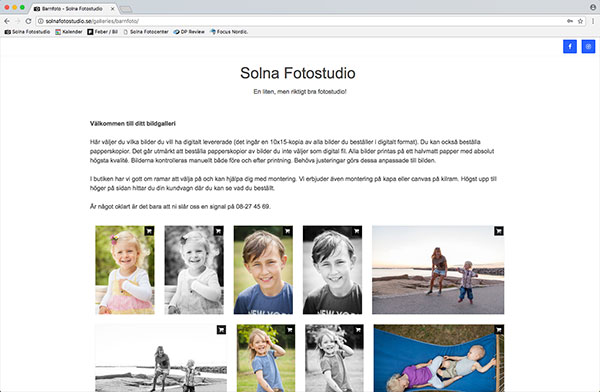Click the heading 'Välkommen till ditt bildgalleri'
The width and height of the screenshot is (600, 392).
coord(133,124)
